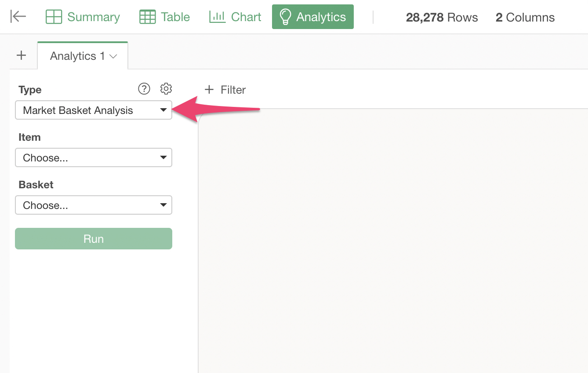Select the Analytics 1 tab

[77, 56]
